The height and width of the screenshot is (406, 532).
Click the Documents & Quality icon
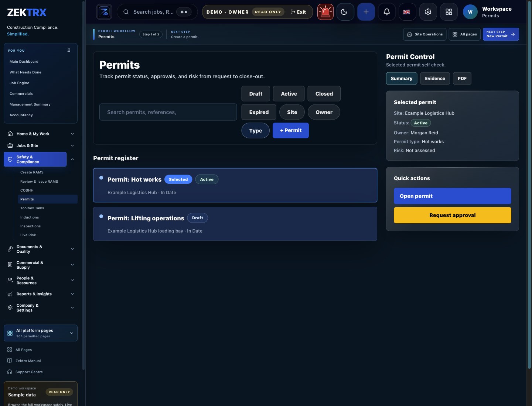tap(10, 249)
